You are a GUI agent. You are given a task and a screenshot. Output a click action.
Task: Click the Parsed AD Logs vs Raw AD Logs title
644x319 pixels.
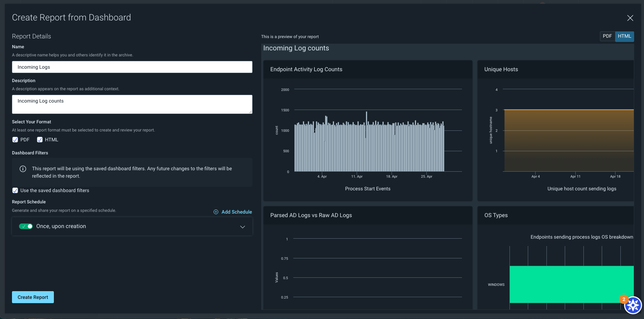tap(311, 215)
